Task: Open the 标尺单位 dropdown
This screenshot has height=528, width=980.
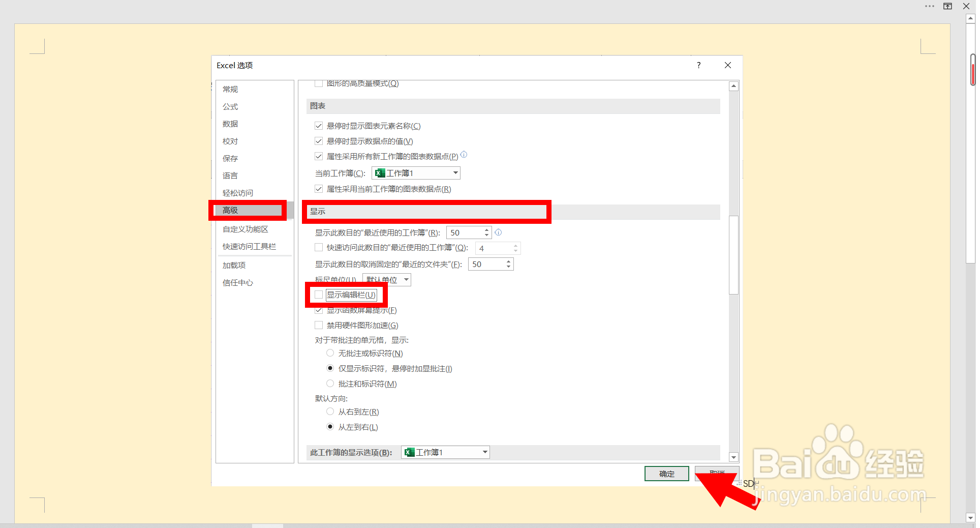Action: click(387, 280)
